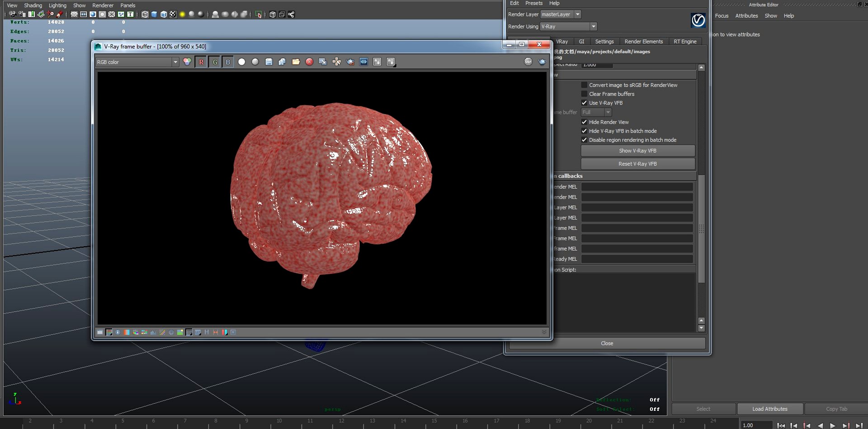Uncheck Hide Render View
Screen dimensions: 868x429
[584, 122]
